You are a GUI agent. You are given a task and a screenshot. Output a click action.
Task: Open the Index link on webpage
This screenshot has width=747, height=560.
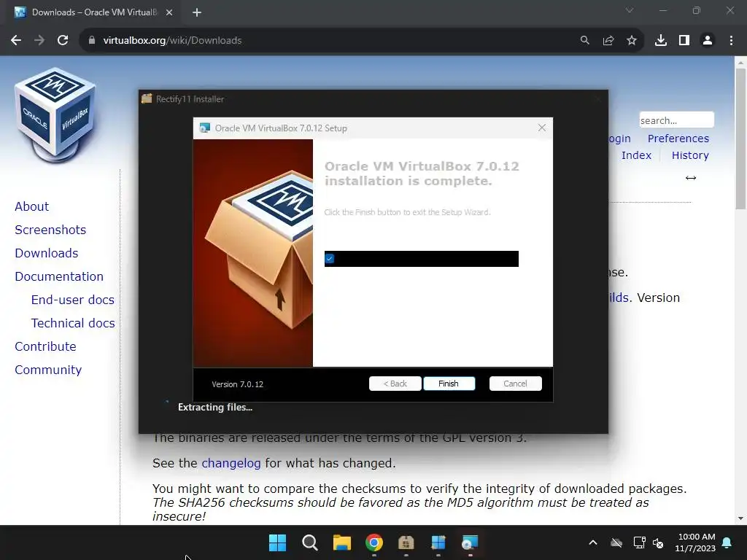(x=636, y=155)
